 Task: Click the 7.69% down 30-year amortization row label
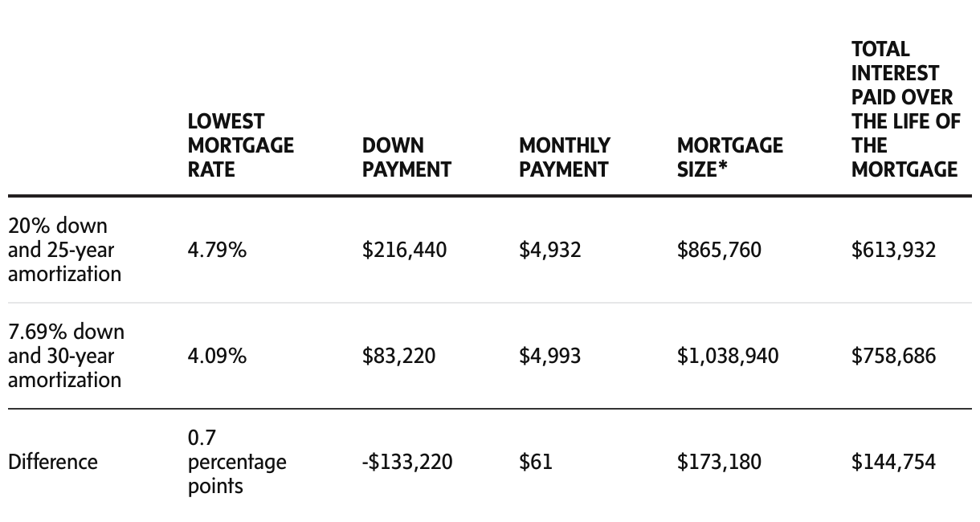tap(66, 356)
